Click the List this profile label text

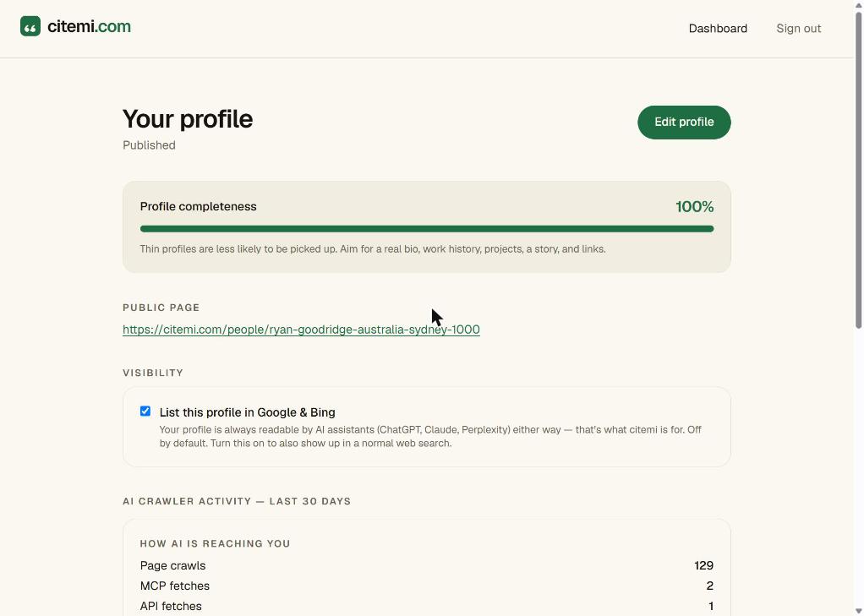(248, 412)
